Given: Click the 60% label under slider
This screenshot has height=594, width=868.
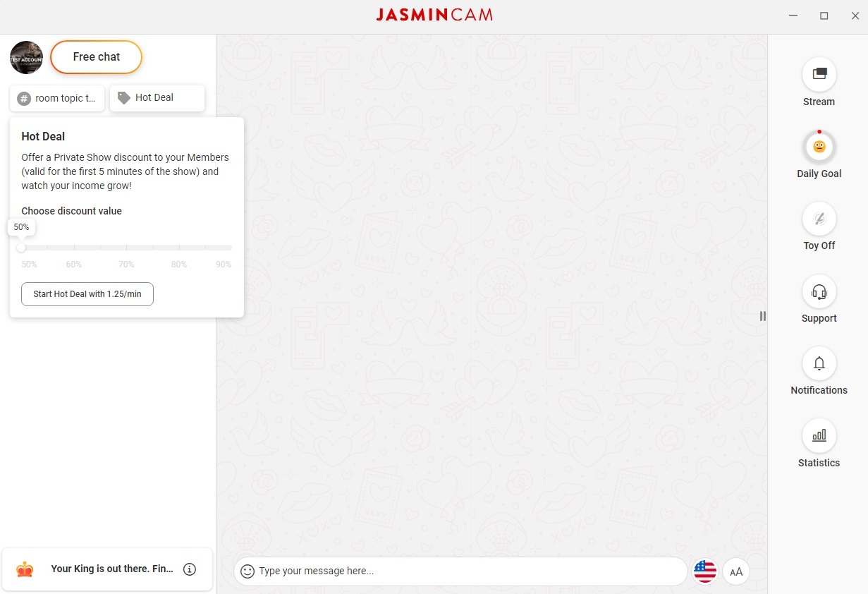Looking at the screenshot, I should tap(74, 265).
